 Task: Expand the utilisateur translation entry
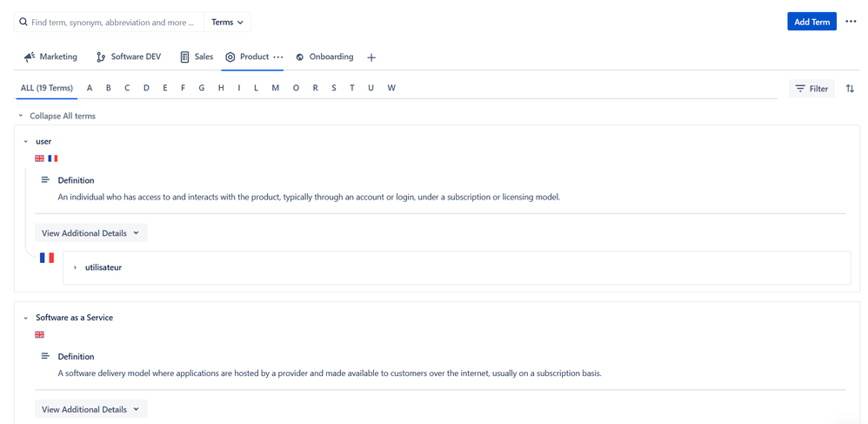pyautogui.click(x=75, y=267)
